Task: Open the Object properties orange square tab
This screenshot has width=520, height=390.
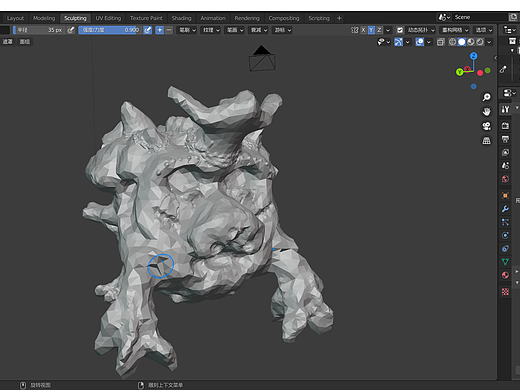Action: 505,195
